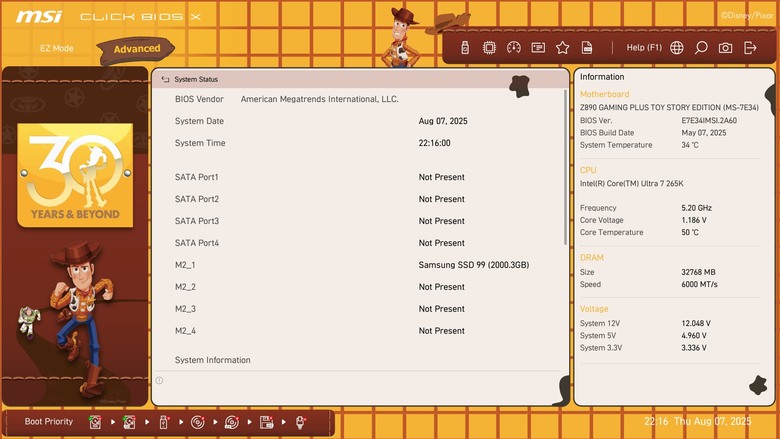Open the Favorites star icon
The width and height of the screenshot is (780, 439).
563,48
